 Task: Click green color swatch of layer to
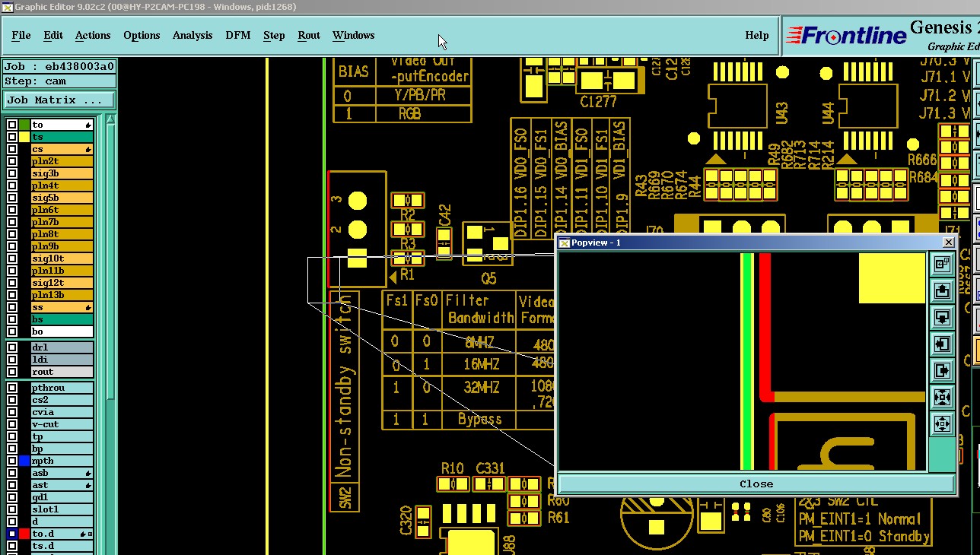[24, 125]
